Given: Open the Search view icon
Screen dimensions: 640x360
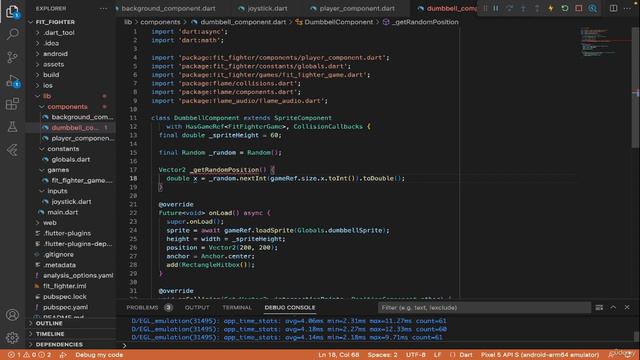Looking at the screenshot, I should click(x=12, y=34).
